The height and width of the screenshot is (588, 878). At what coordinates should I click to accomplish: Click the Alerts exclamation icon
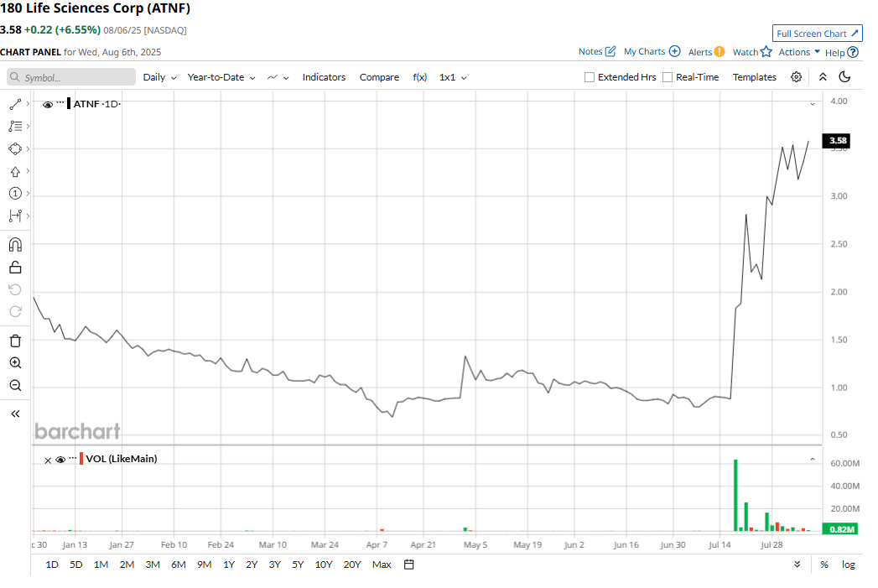pos(720,52)
